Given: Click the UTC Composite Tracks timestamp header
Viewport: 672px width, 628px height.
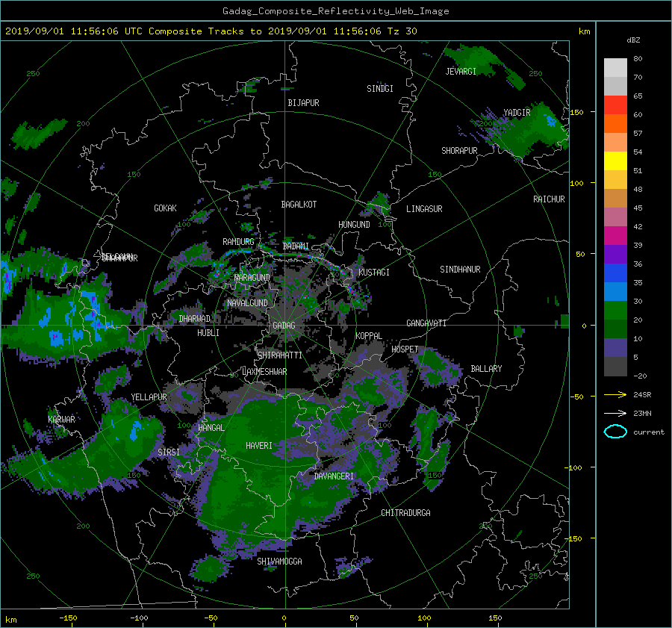Looking at the screenshot, I should point(211,31).
